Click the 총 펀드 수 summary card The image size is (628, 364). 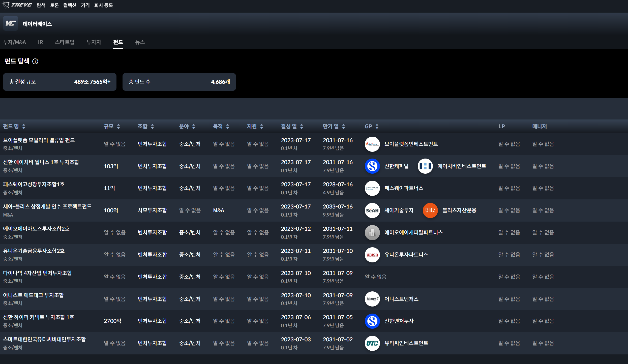[x=179, y=82]
